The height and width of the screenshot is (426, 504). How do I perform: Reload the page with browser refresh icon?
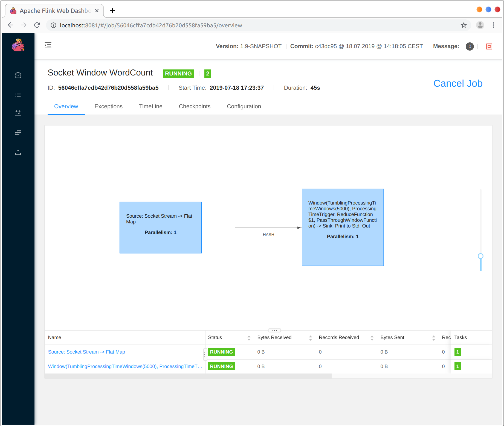(x=37, y=25)
